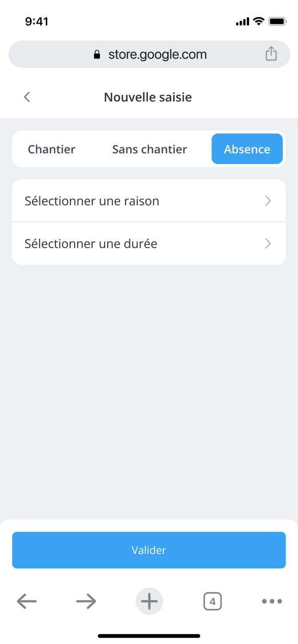
Task: Expand chevron on the durée row
Action: point(268,244)
